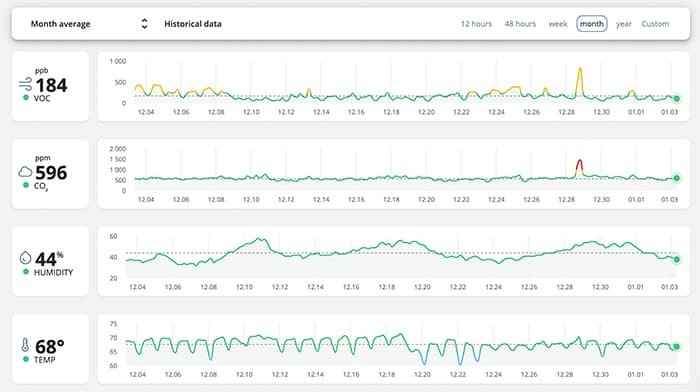Click the latest CO2 data point marker

[677, 178]
